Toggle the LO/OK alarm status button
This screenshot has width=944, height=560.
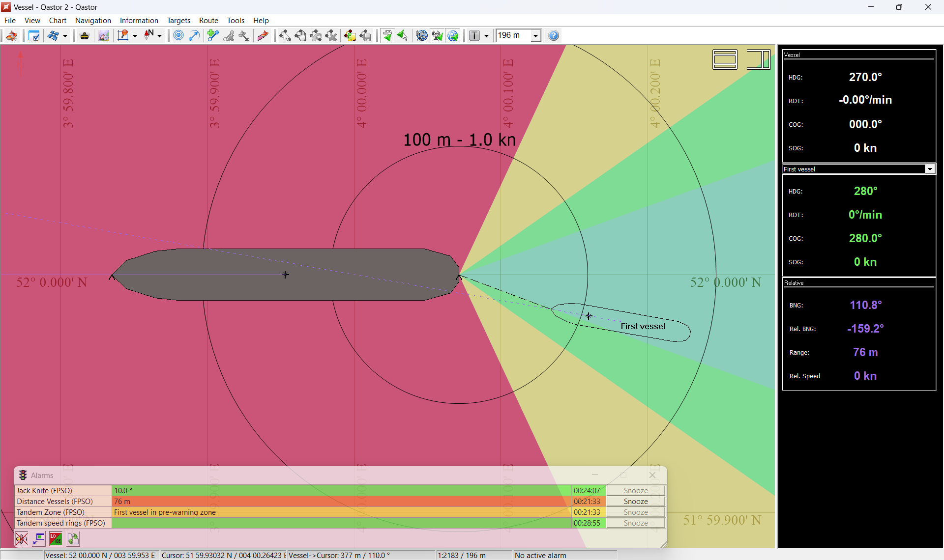(x=56, y=539)
